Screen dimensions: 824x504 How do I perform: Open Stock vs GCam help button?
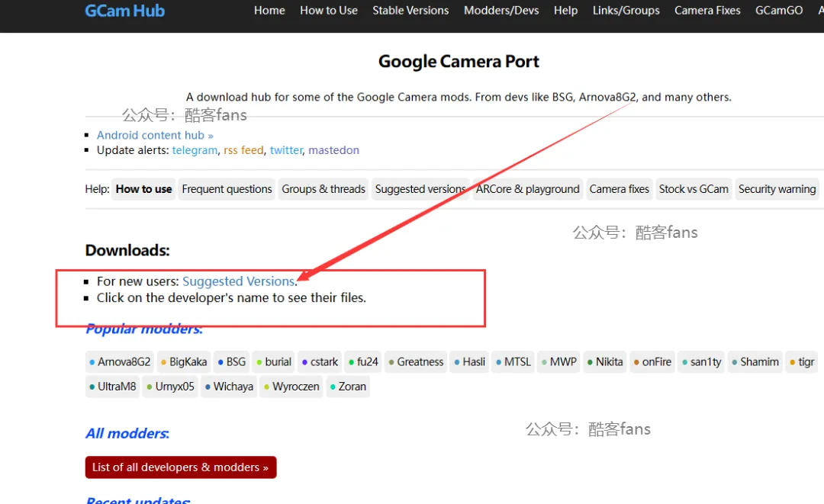pos(694,189)
